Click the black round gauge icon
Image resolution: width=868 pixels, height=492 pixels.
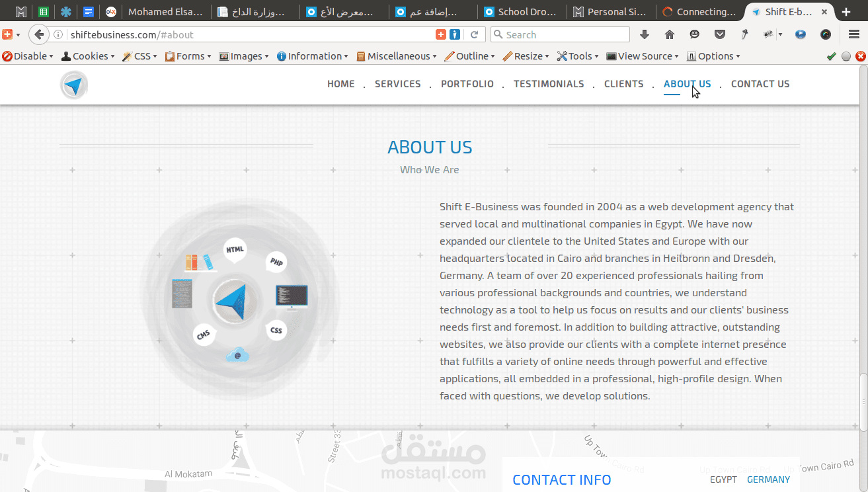click(x=826, y=34)
